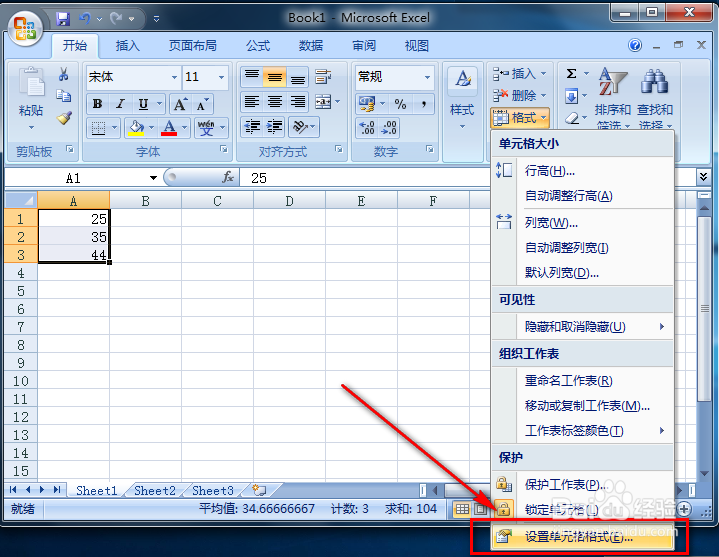Open number format dropdown (常规)
This screenshot has height=557, width=719.
click(x=427, y=77)
